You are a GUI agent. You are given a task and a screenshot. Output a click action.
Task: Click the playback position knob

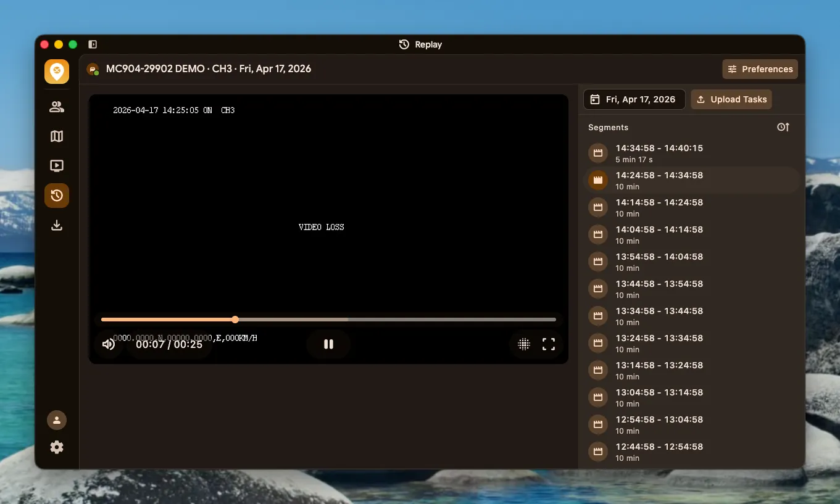coord(235,320)
